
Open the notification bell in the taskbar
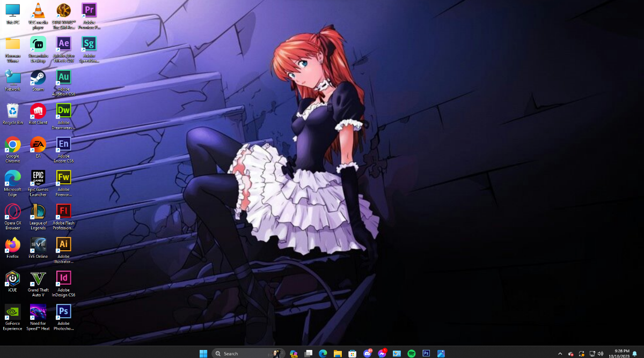(635, 354)
